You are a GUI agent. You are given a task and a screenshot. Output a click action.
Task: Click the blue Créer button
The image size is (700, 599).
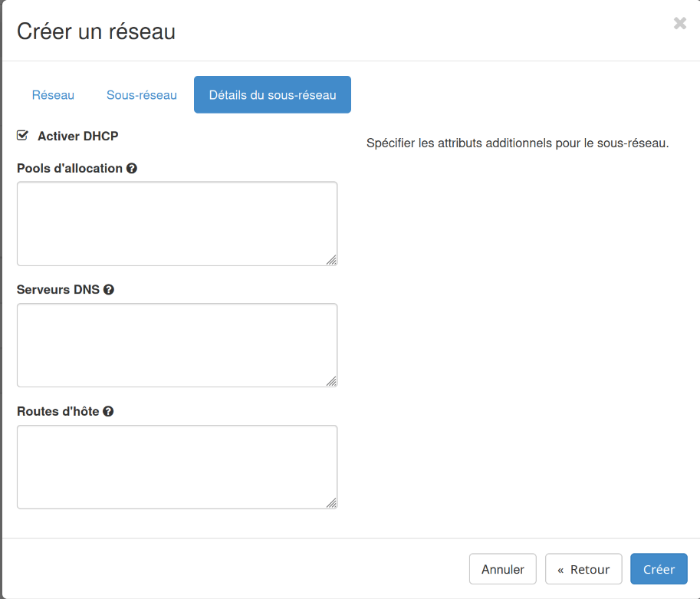tap(659, 569)
